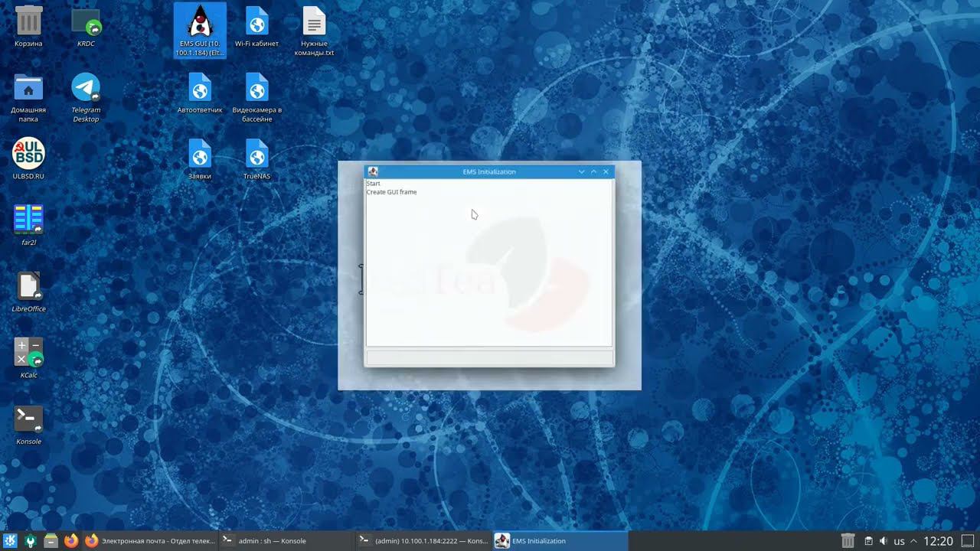Open the file manager pinned in taskbar

51,541
